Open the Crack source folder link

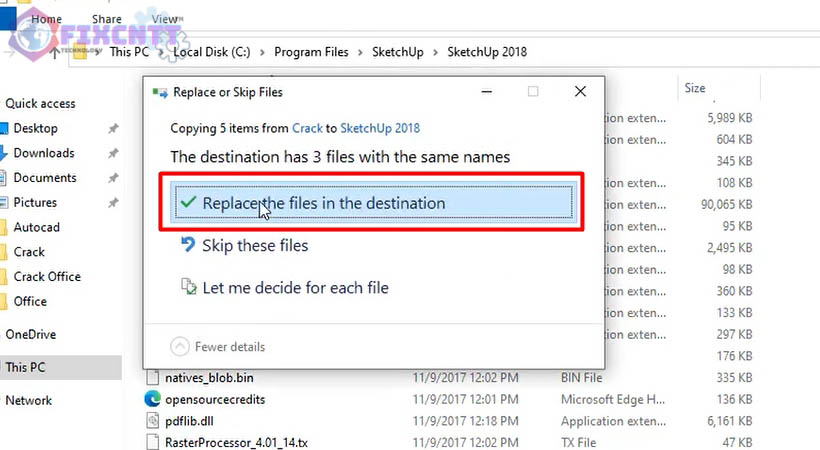point(306,128)
